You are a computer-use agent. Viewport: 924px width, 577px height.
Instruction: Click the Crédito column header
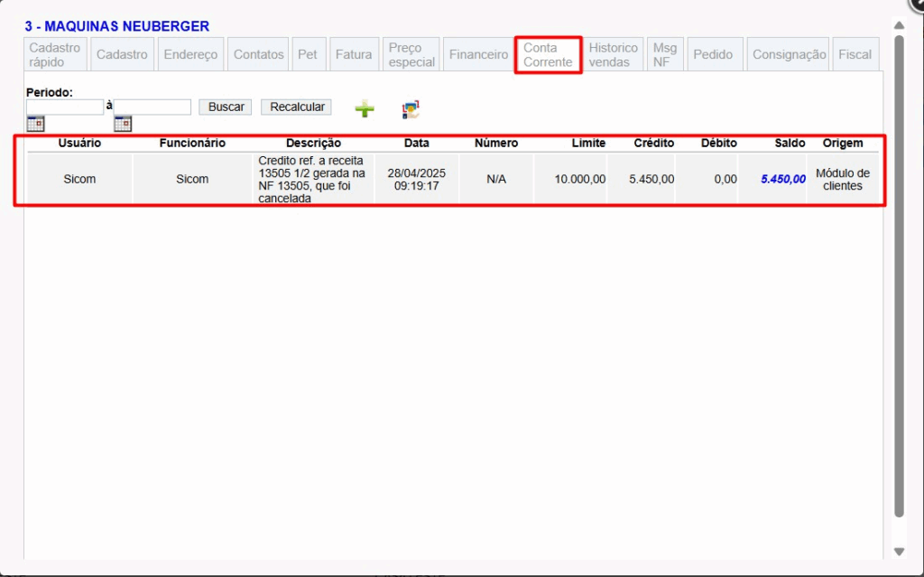tap(653, 143)
